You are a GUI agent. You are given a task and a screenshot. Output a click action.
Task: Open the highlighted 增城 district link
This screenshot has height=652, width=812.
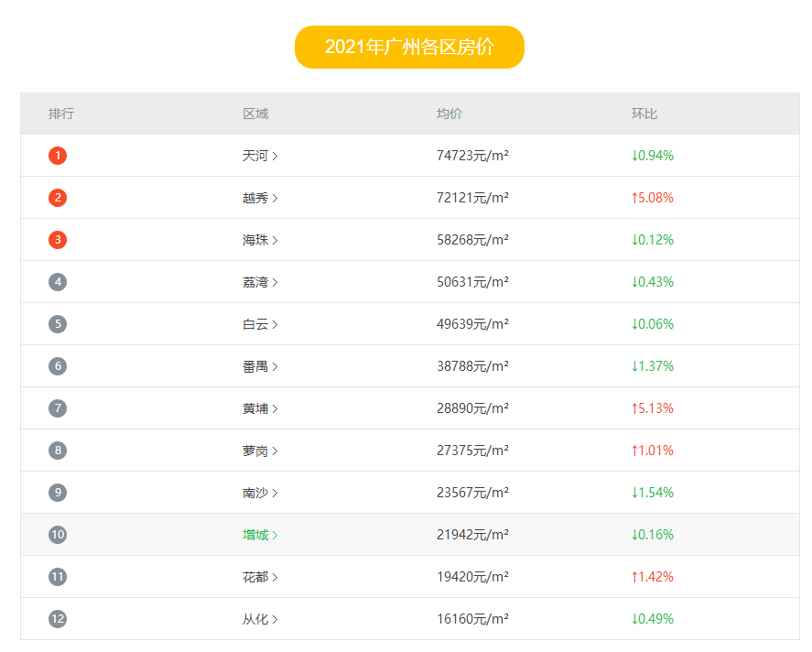coord(259,535)
